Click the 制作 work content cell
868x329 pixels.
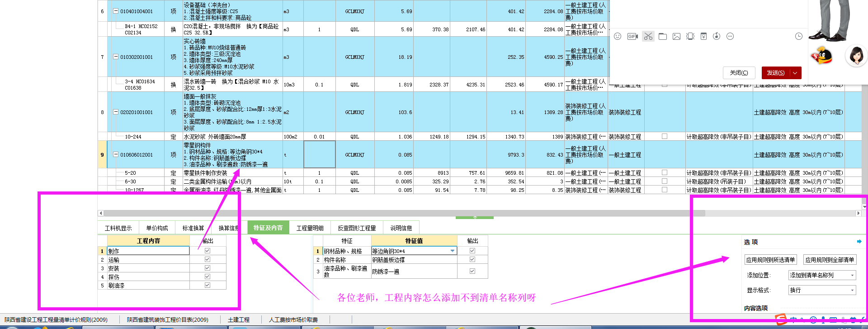pos(148,251)
